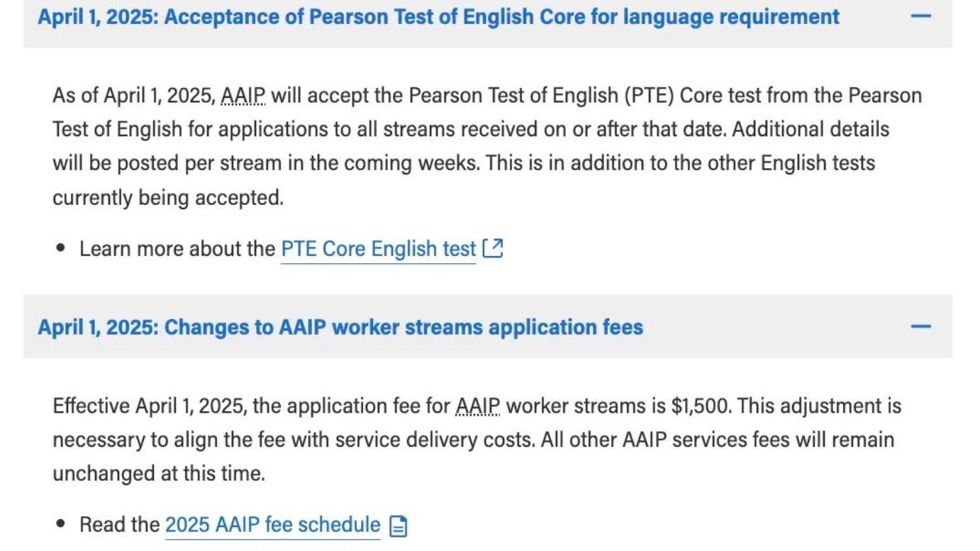Image resolution: width=980 pixels, height=551 pixels.
Task: Collapse the application fees section minus icon
Action: click(x=920, y=326)
